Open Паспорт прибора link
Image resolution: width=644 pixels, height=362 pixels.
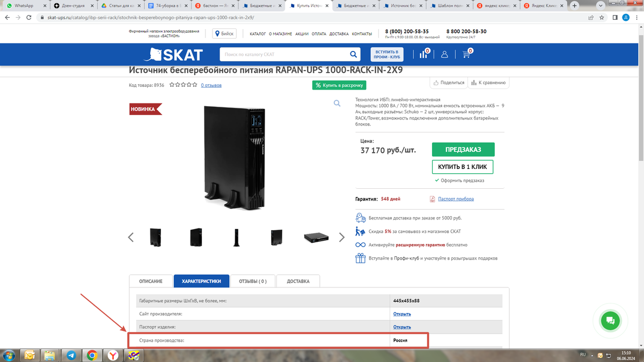[456, 199]
